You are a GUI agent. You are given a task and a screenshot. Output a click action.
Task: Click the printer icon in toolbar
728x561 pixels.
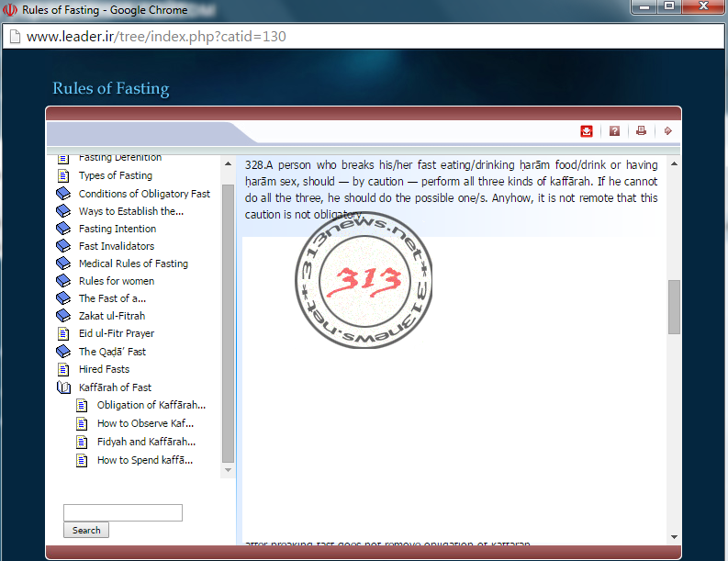coord(641,130)
